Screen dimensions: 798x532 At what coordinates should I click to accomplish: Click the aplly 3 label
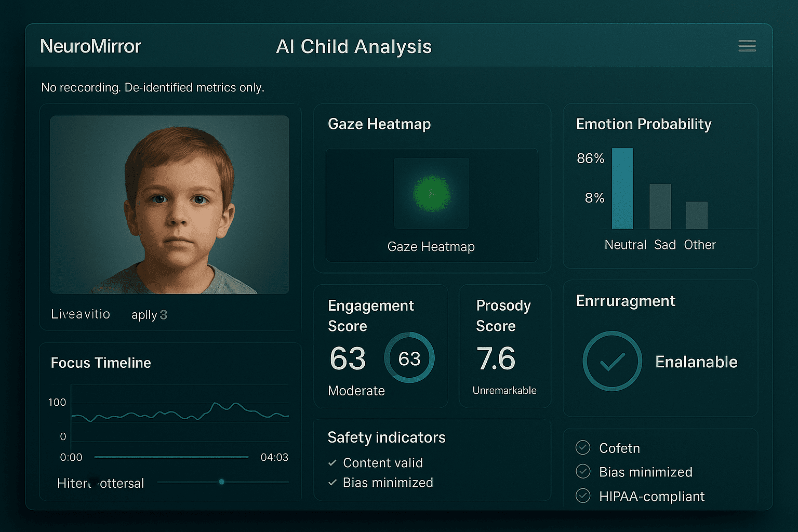tap(149, 315)
